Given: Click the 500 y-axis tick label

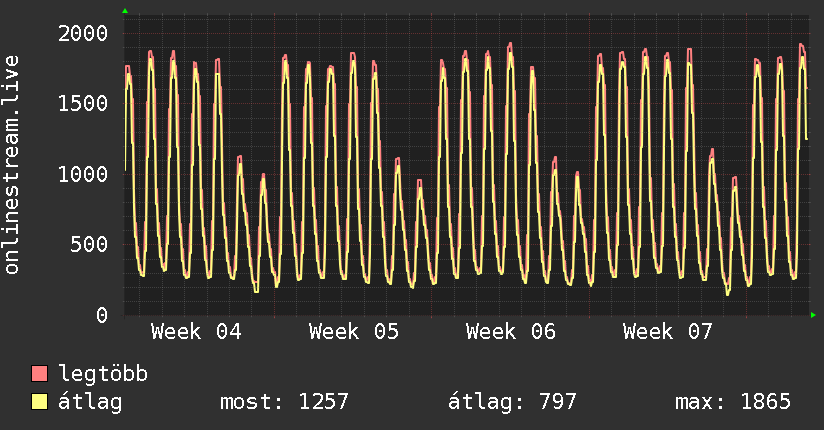Looking at the screenshot, I should tap(89, 244).
